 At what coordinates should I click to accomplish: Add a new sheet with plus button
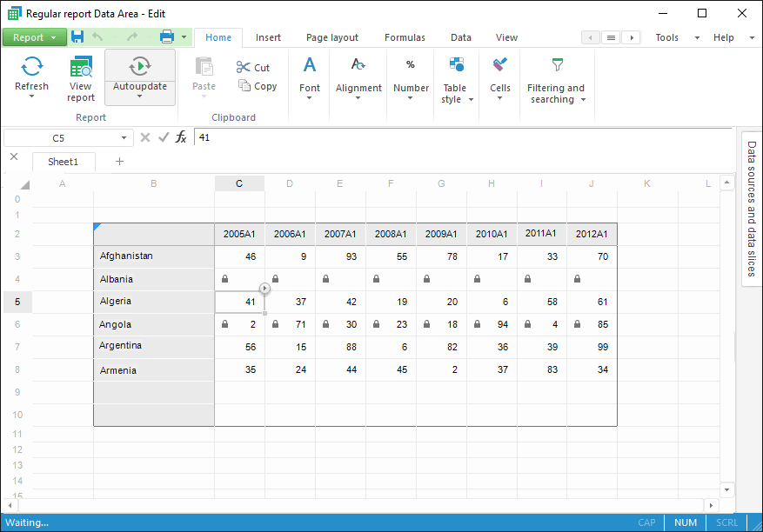[120, 162]
